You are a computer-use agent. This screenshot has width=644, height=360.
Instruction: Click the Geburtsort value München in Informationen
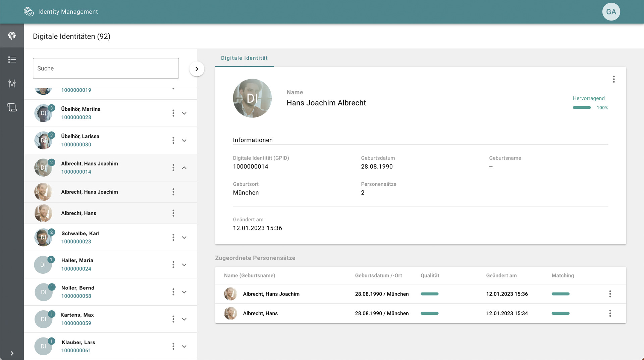(x=246, y=193)
